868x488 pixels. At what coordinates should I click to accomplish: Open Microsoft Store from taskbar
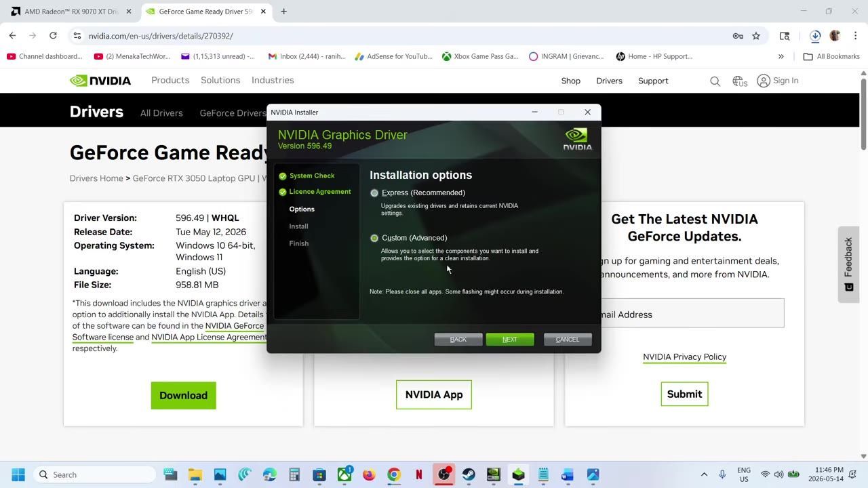319,474
